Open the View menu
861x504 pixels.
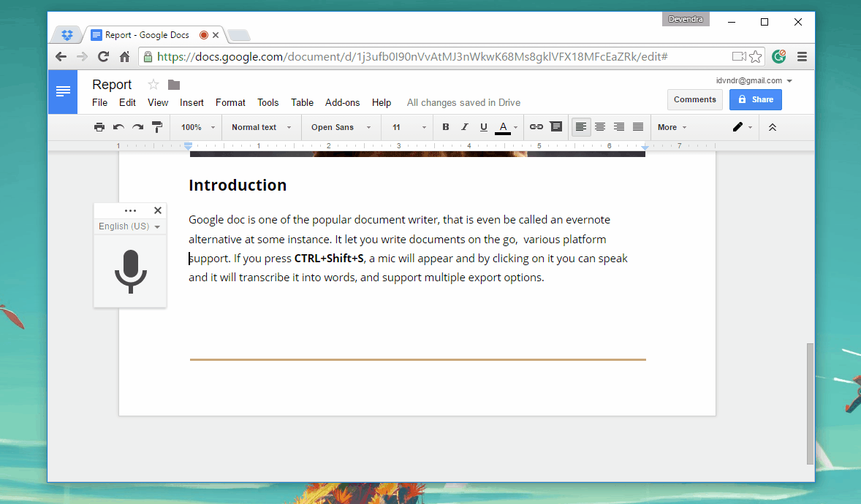(158, 103)
